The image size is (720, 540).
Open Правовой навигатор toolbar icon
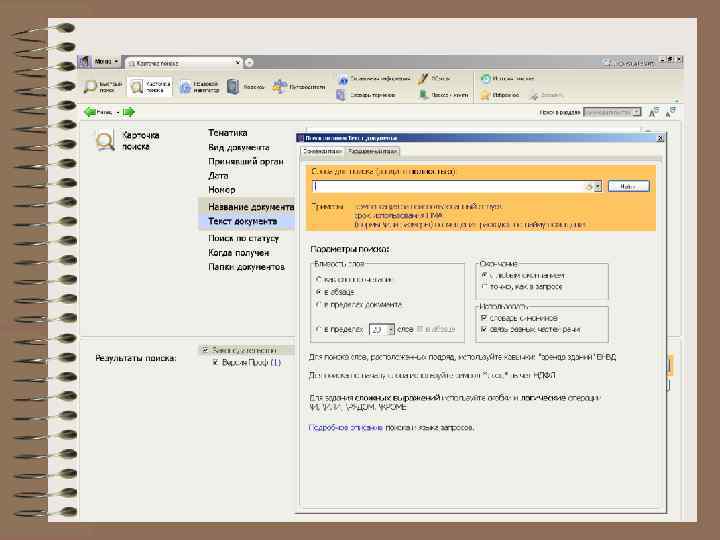pyautogui.click(x=185, y=87)
